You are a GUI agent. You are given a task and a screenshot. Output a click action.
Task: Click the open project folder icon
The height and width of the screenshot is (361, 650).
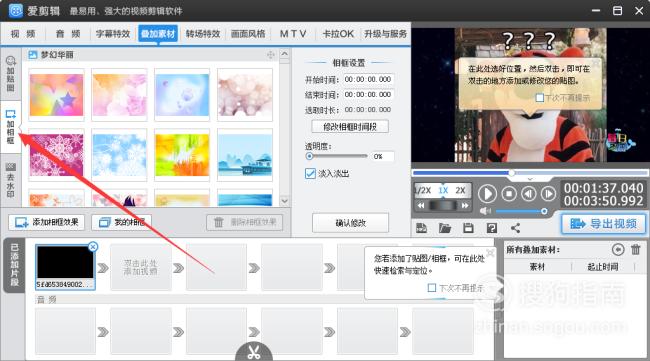pyautogui.click(x=444, y=228)
